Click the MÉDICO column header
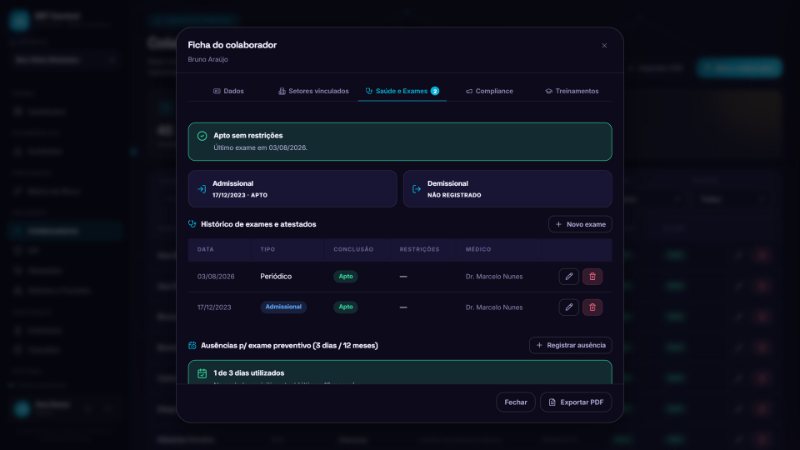The image size is (800, 450). (x=478, y=249)
